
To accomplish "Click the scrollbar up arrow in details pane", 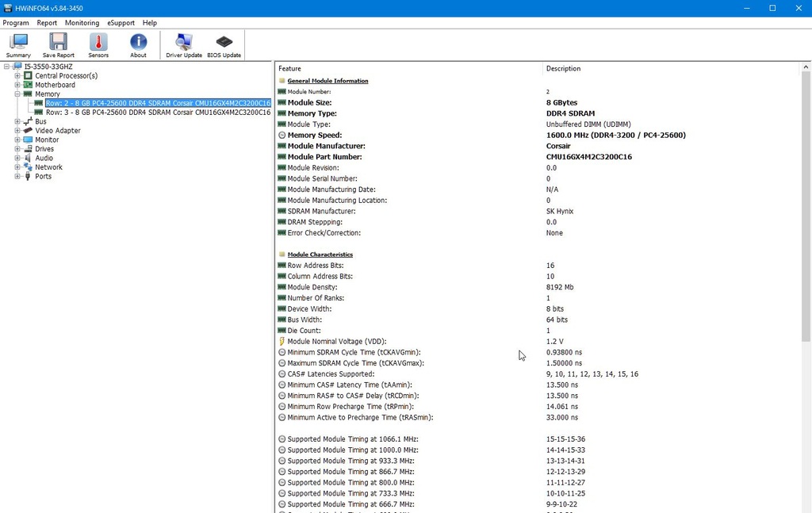I will tap(806, 67).
